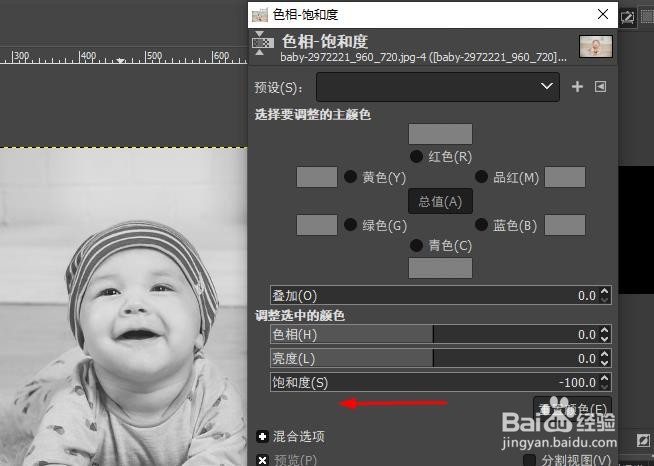Select the 品红(M) radio button

tap(481, 176)
